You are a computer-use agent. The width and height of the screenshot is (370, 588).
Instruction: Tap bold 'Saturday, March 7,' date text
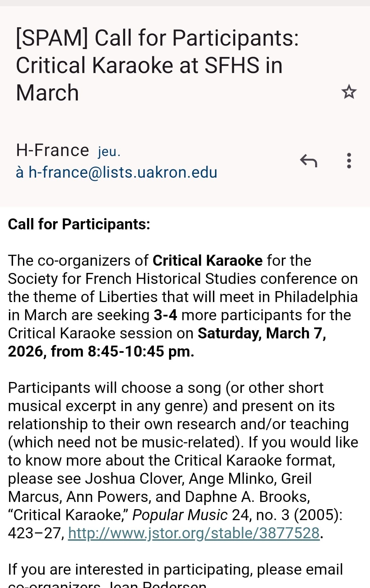click(x=262, y=333)
